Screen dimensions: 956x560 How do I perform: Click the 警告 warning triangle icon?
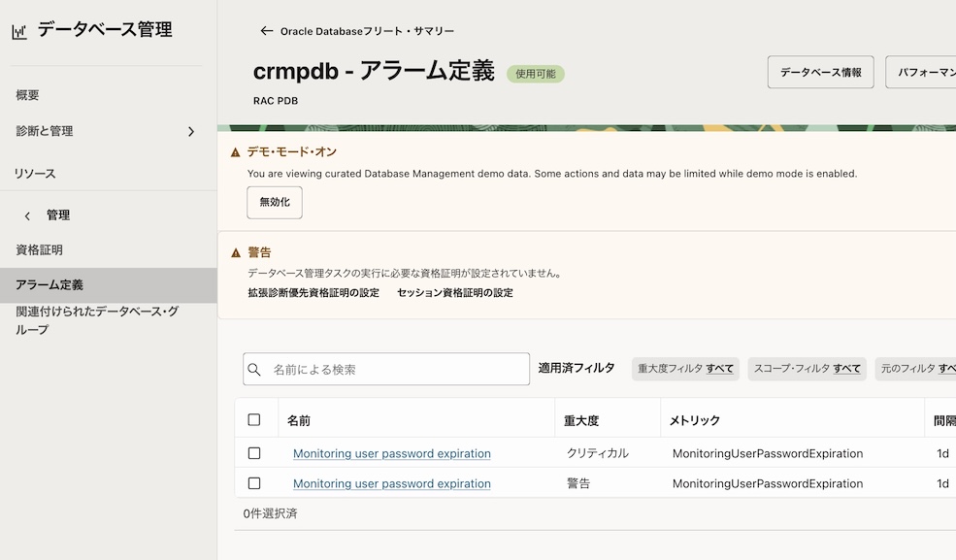click(x=235, y=252)
